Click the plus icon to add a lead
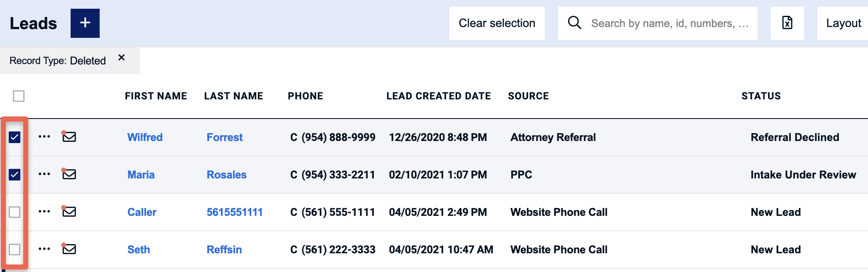This screenshot has height=272, width=868. [85, 23]
